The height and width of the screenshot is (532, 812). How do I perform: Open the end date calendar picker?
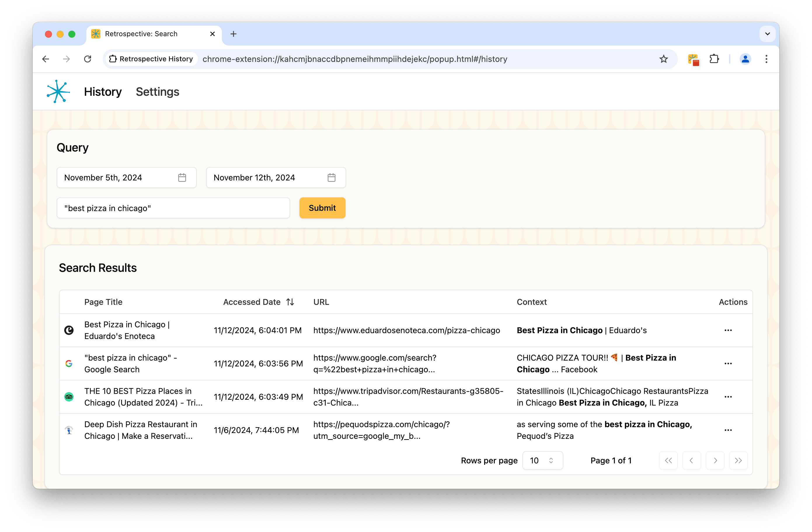(331, 178)
